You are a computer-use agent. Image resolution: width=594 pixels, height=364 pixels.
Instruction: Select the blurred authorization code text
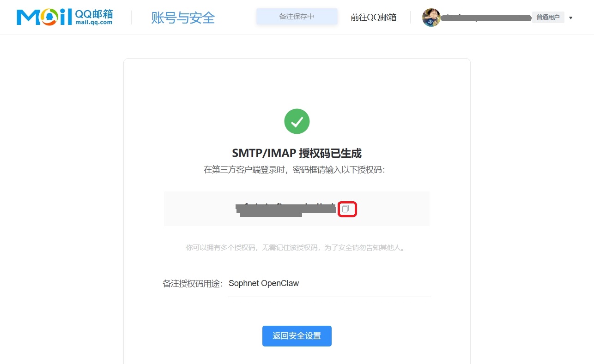click(x=286, y=209)
